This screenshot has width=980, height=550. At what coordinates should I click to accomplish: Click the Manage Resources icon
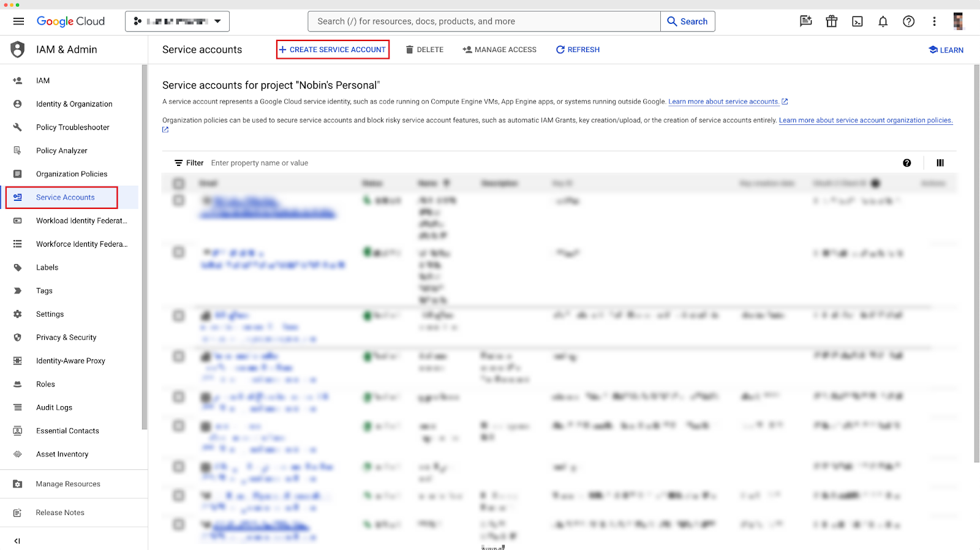(18, 484)
